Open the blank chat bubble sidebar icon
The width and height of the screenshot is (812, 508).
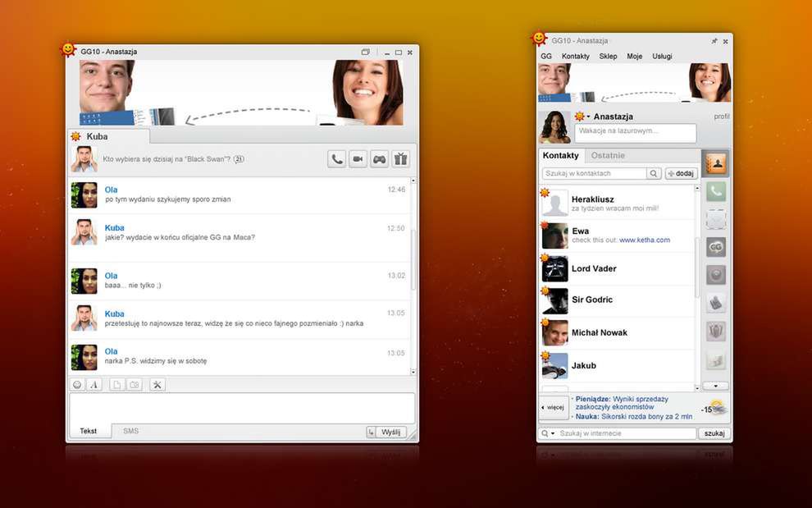[x=716, y=219]
